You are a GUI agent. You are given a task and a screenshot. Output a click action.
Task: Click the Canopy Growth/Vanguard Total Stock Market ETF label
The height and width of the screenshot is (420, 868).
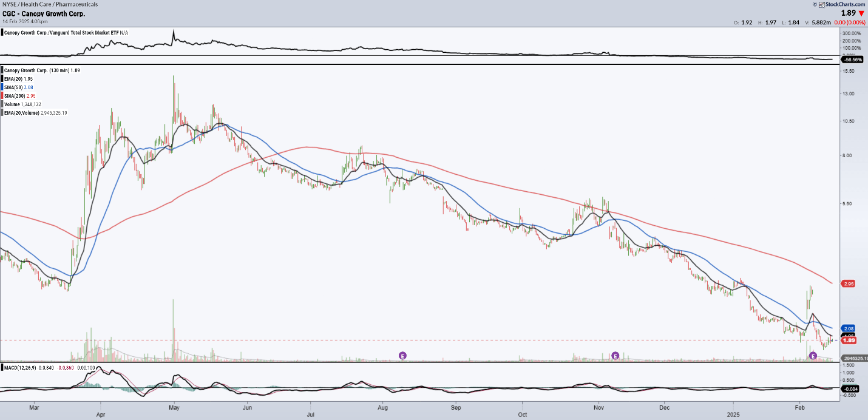point(66,32)
